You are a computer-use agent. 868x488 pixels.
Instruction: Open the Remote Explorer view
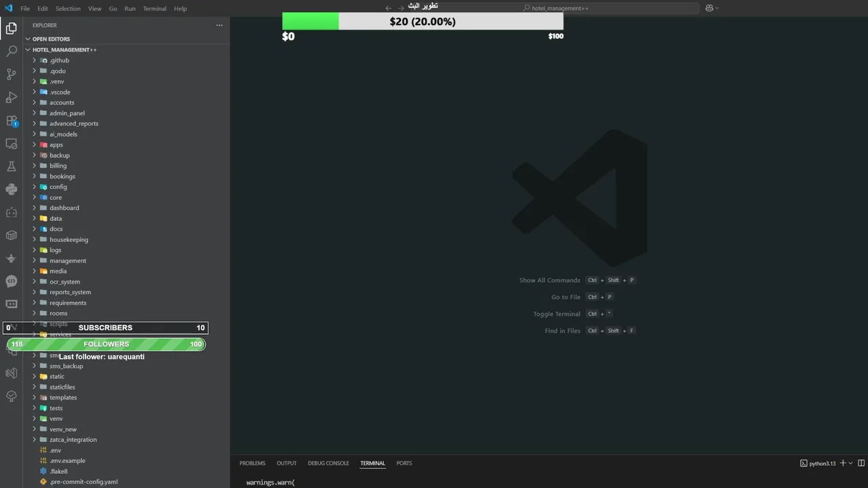[12, 144]
